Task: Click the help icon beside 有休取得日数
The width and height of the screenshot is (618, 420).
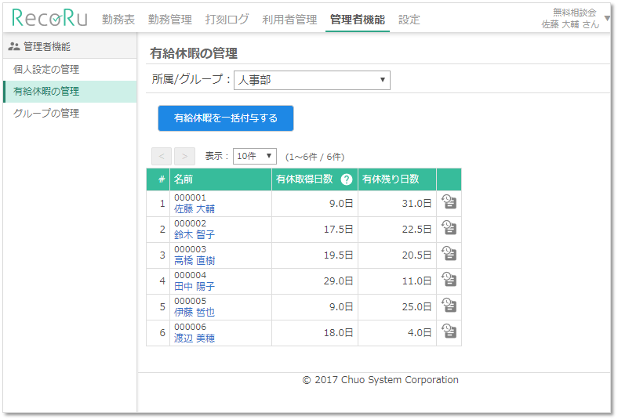Action: click(x=346, y=180)
